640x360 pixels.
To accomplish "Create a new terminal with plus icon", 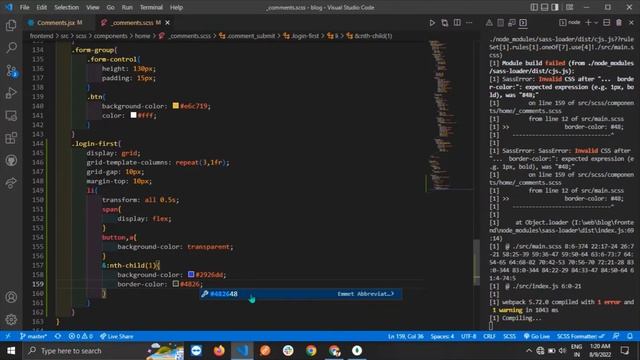I will (x=588, y=23).
